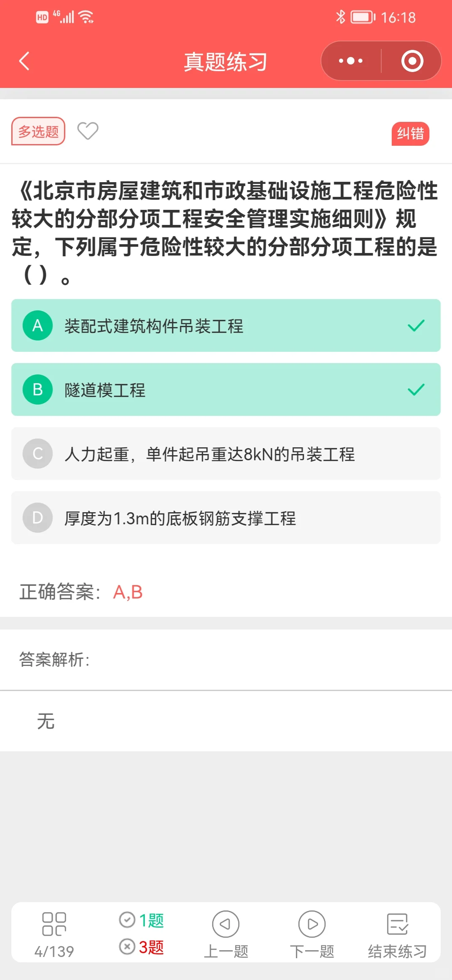Screen dimensions: 452x980
Task: Open the question grid overview icon
Action: click(54, 924)
